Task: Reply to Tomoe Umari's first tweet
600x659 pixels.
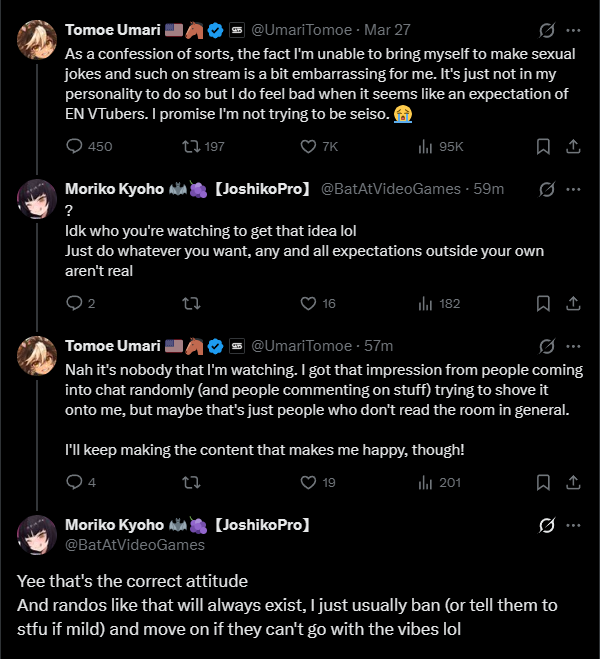Action: (x=74, y=147)
